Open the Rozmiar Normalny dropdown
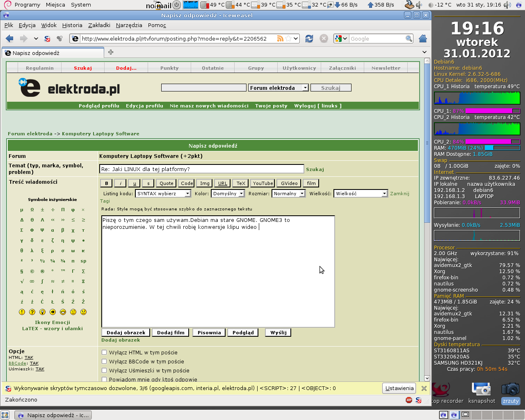This screenshot has width=525, height=420. click(288, 194)
